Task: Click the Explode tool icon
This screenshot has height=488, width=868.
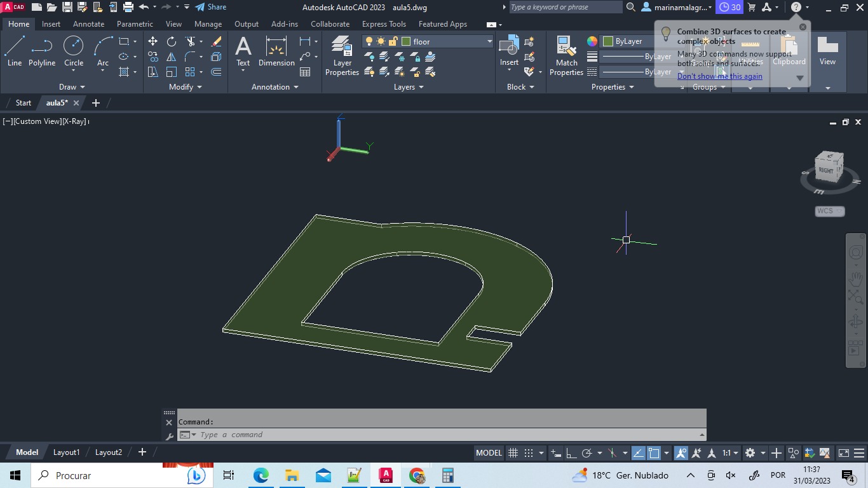Action: [x=216, y=57]
